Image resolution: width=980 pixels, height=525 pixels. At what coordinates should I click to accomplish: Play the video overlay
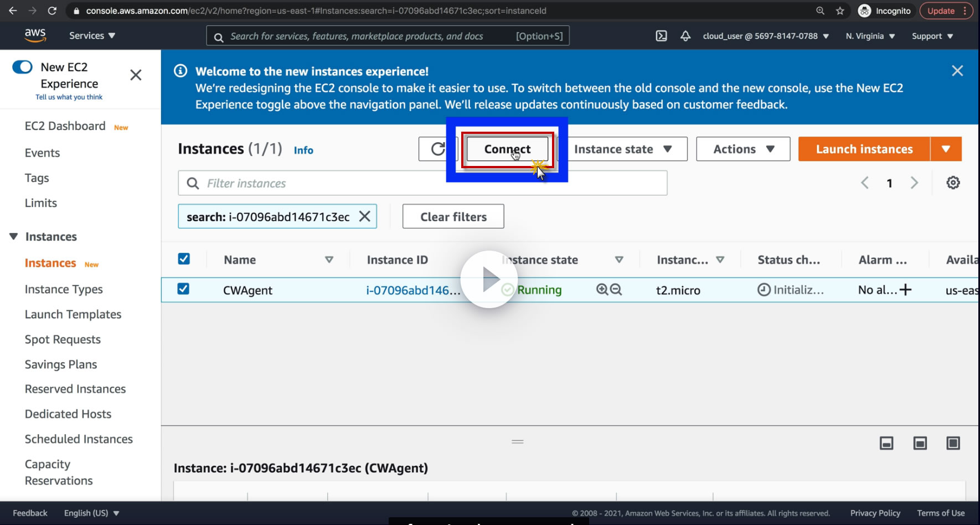point(489,279)
